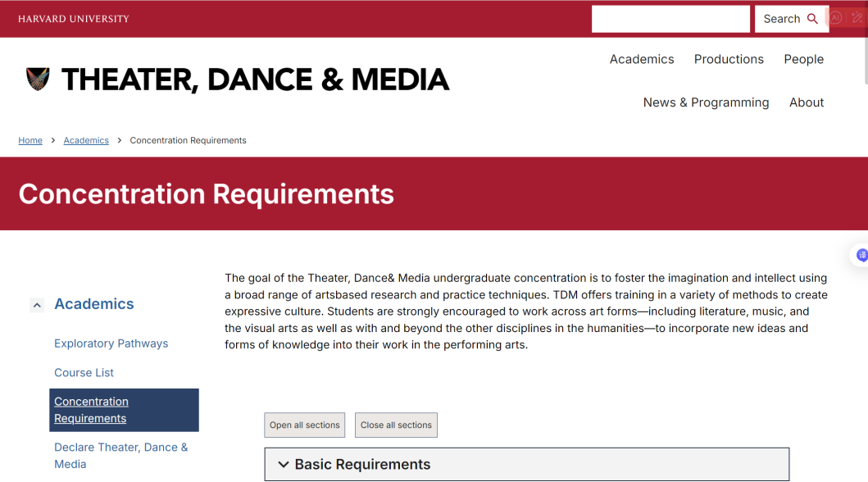Focus the search input field
The height and width of the screenshot is (482, 868).
tap(671, 19)
